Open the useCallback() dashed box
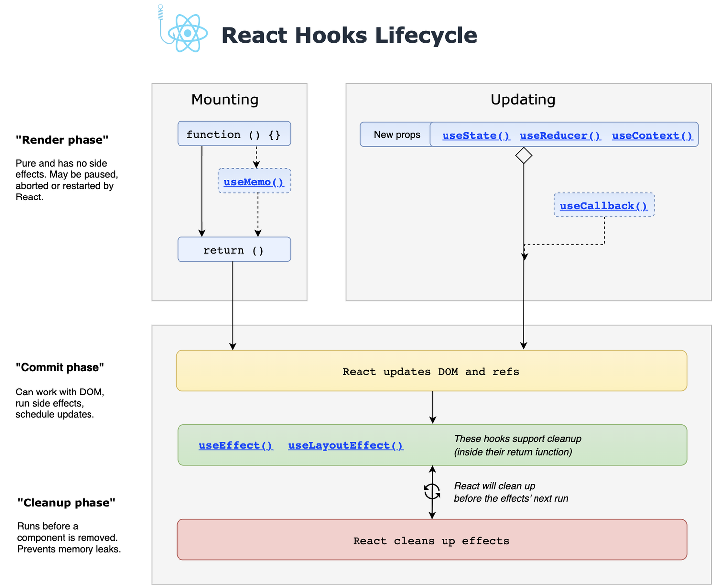Screen dimensions: 716x588 pyautogui.click(x=604, y=205)
